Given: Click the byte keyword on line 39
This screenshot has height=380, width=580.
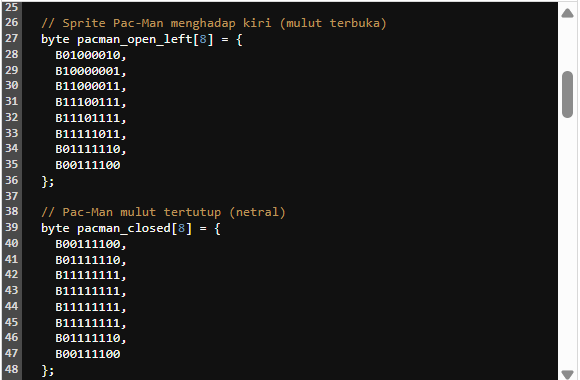Looking at the screenshot, I should pos(55,228).
